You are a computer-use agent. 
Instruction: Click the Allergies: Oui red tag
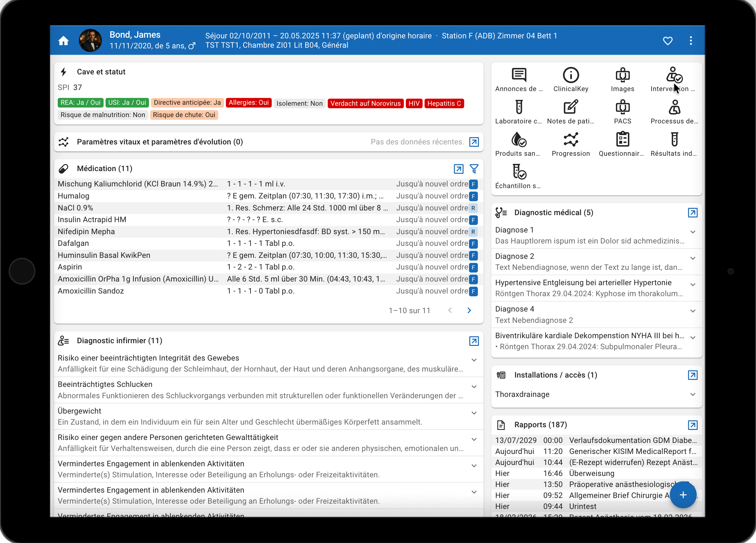[x=249, y=103]
